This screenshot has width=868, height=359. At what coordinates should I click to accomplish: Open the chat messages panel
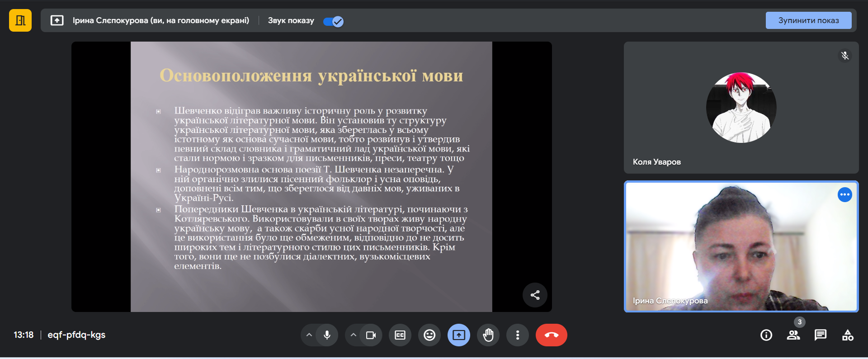821,335
